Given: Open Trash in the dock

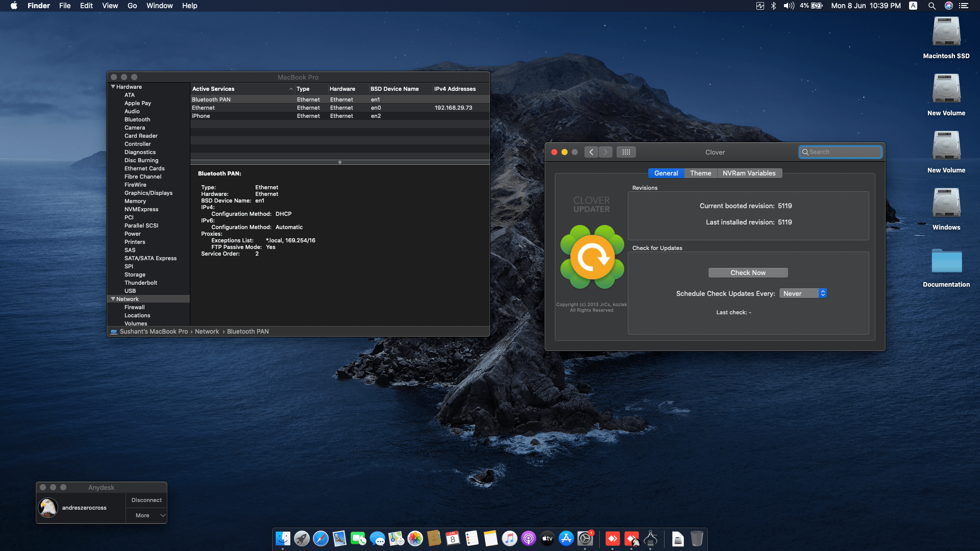Looking at the screenshot, I should tap(697, 539).
